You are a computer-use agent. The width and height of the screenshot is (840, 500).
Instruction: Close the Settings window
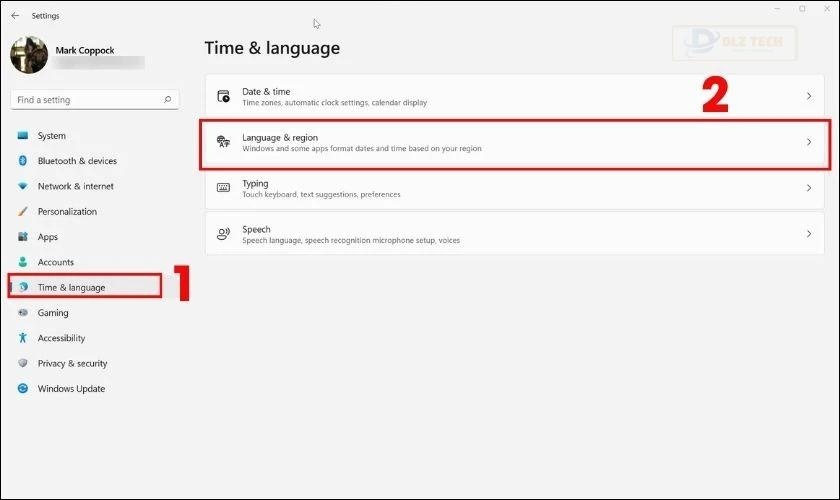(827, 9)
